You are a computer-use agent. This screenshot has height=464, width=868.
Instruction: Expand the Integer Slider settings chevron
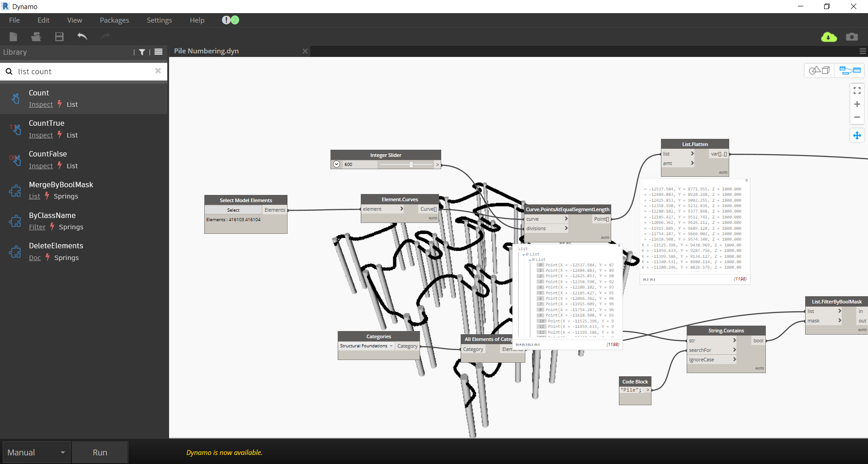[337, 164]
